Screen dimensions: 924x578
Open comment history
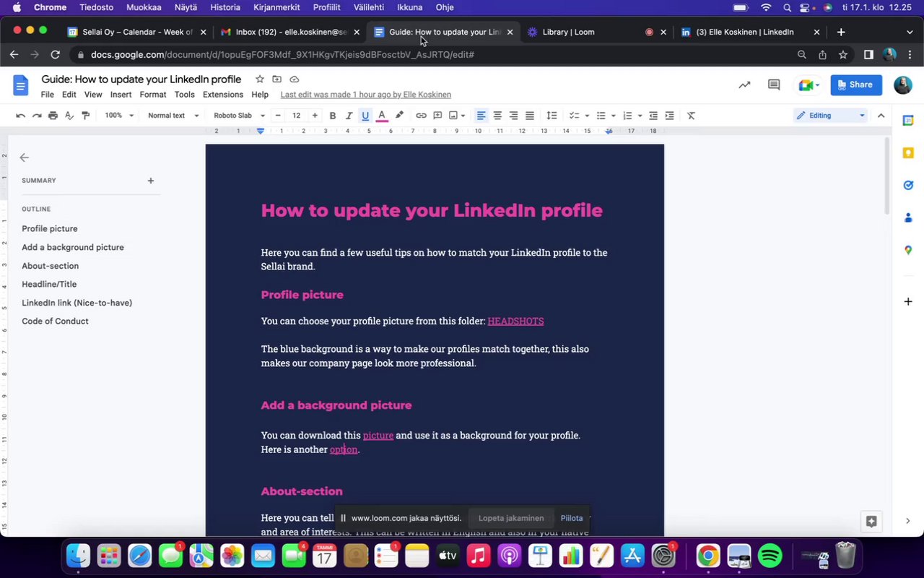tap(774, 85)
